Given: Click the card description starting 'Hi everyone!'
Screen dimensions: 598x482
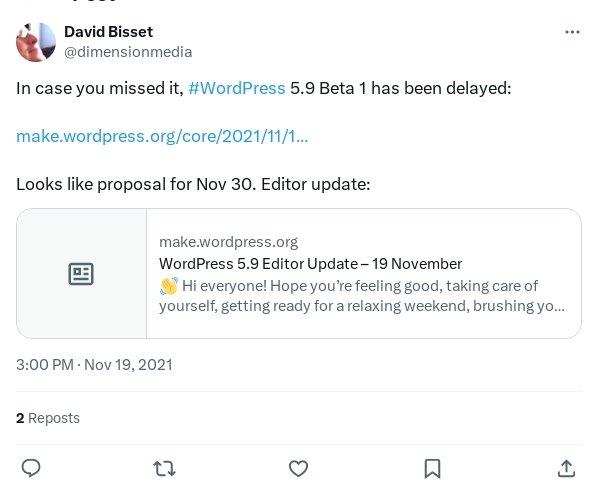Looking at the screenshot, I should tap(362, 296).
